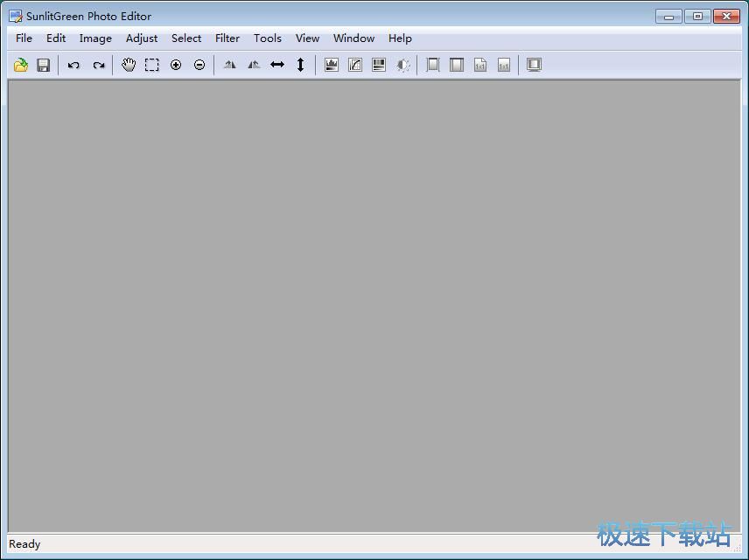Zoom in with the plus magnifier

click(x=176, y=65)
